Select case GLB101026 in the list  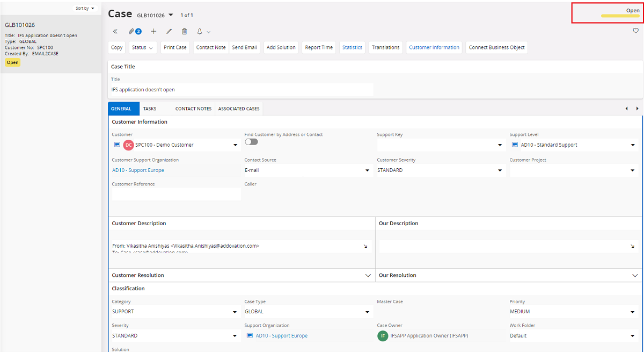pyautogui.click(x=51, y=44)
